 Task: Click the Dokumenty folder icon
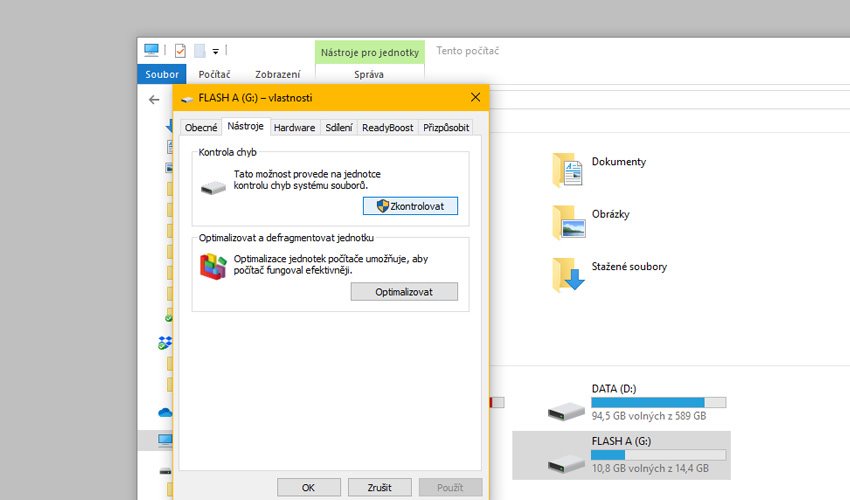coord(567,170)
